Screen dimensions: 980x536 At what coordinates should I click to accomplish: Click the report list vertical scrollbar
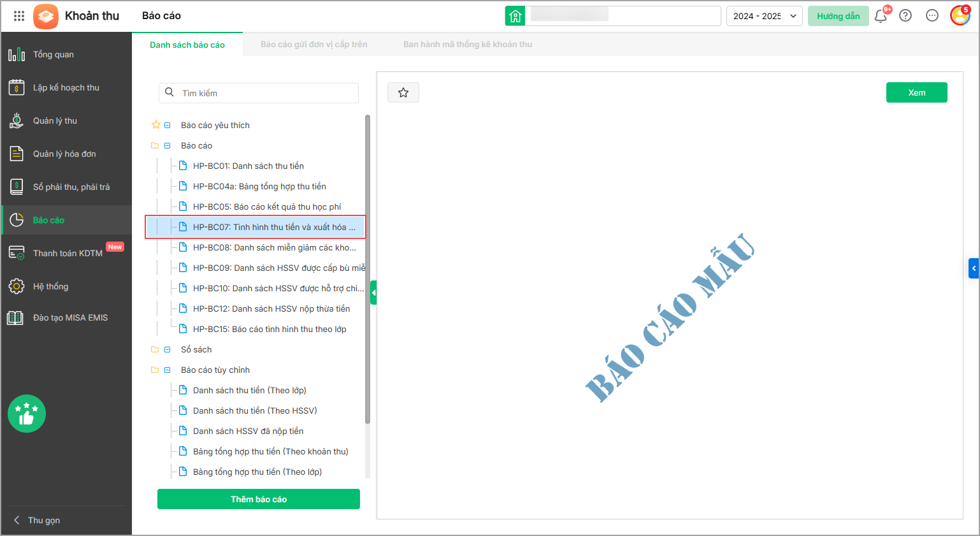click(x=368, y=269)
